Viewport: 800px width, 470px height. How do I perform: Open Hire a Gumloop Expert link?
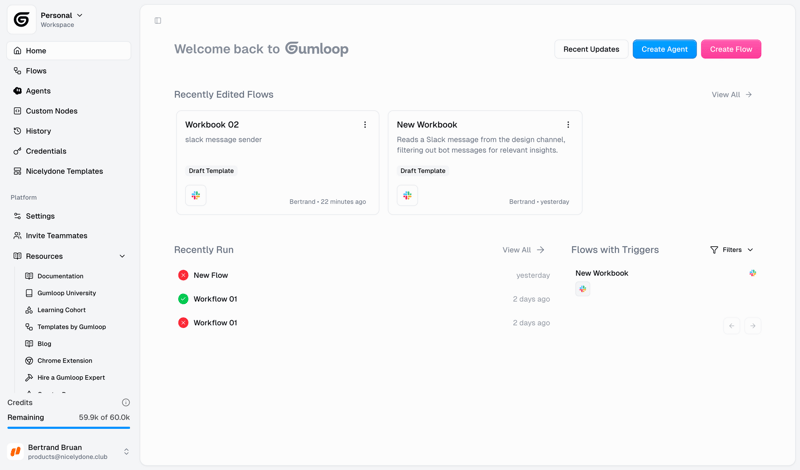point(71,378)
